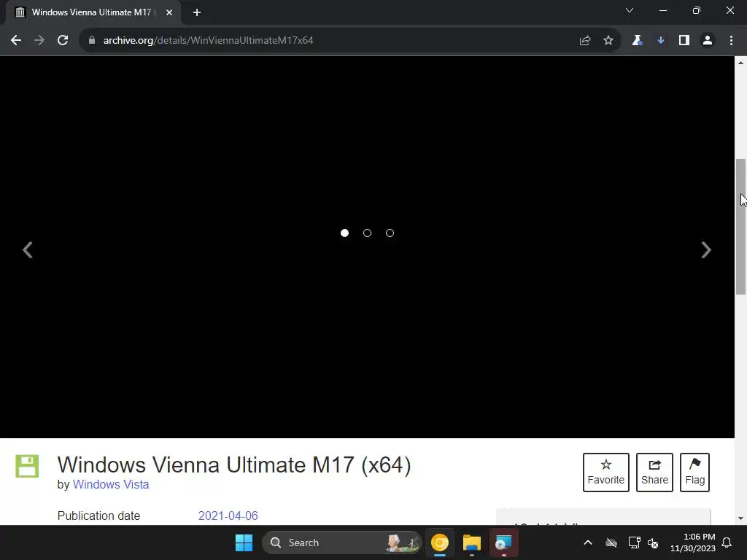Viewport: 747px width, 560px height.
Task: Open the clock and date flyout
Action: [x=693, y=542]
